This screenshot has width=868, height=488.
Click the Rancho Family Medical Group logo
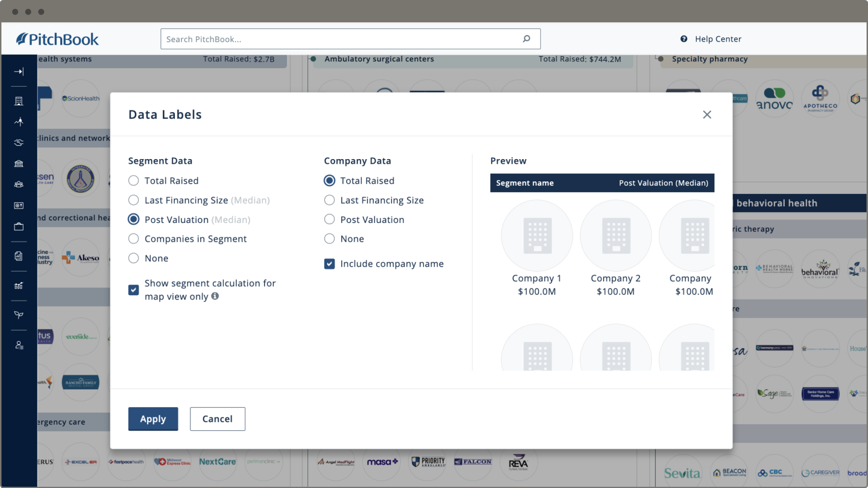[x=81, y=382]
